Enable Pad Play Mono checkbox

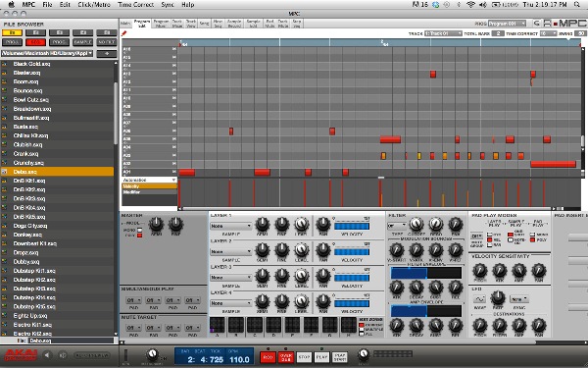click(x=532, y=235)
